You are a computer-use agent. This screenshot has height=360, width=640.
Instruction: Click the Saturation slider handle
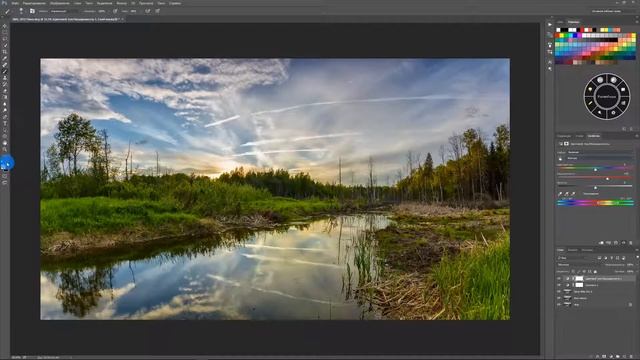pos(607,179)
